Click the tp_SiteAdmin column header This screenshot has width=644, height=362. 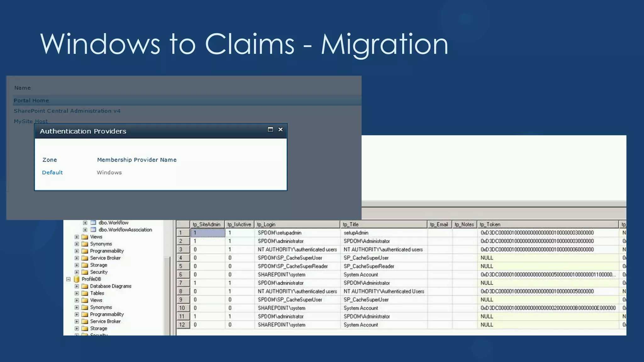208,224
